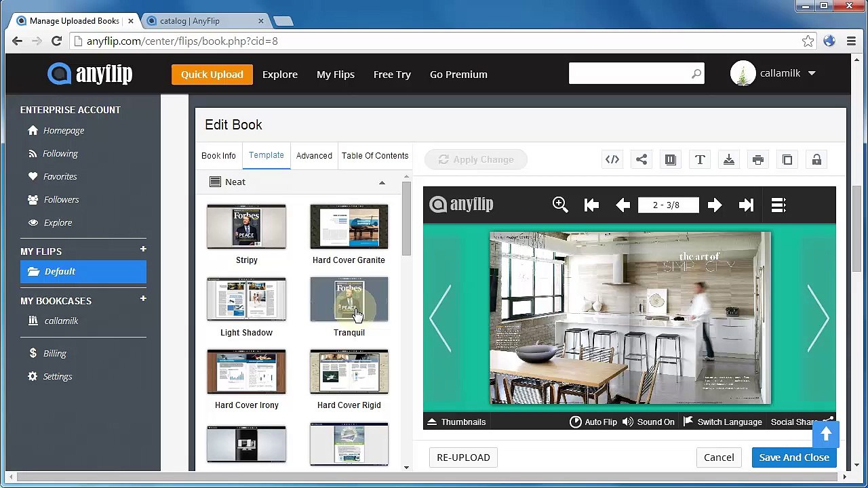Select the text (T) icon in the editor toolbar
Viewport: 868px width, 488px height.
pyautogui.click(x=700, y=159)
